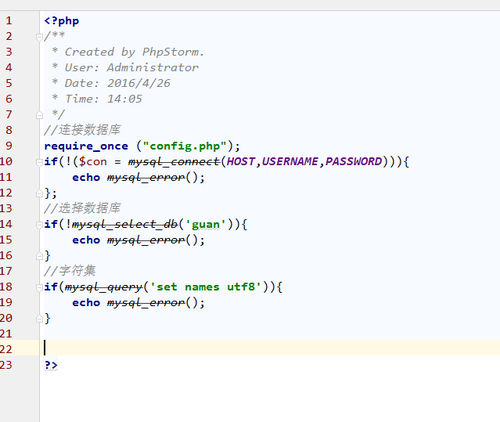
Task: Click the "Created by PhpStorm." comment
Action: (x=134, y=52)
